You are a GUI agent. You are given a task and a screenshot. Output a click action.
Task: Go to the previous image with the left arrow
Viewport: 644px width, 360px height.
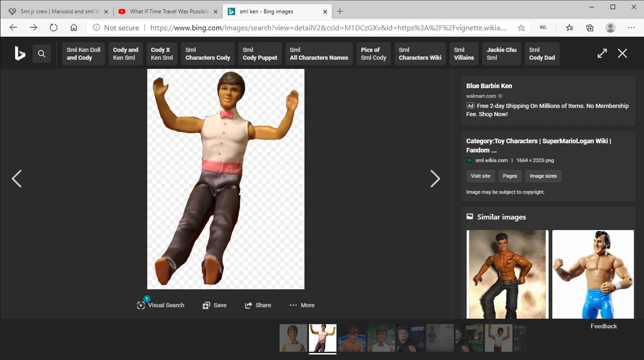point(17,178)
